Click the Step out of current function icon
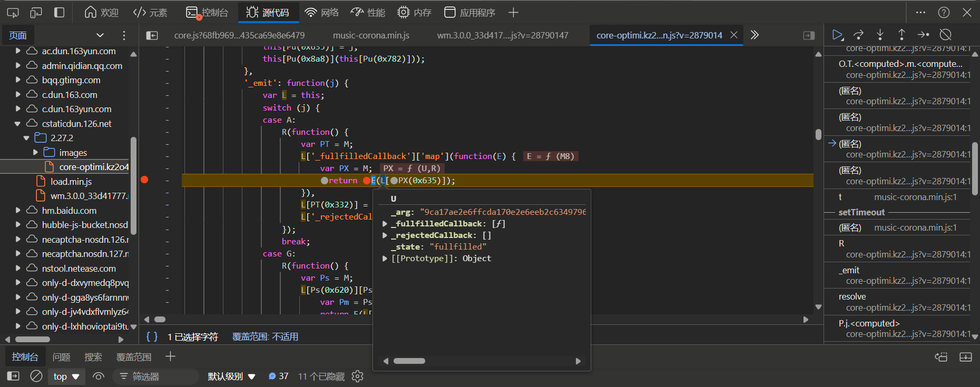 pos(901,35)
